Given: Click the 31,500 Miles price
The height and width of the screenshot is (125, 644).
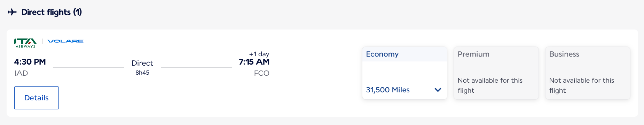Looking at the screenshot, I should tap(388, 90).
